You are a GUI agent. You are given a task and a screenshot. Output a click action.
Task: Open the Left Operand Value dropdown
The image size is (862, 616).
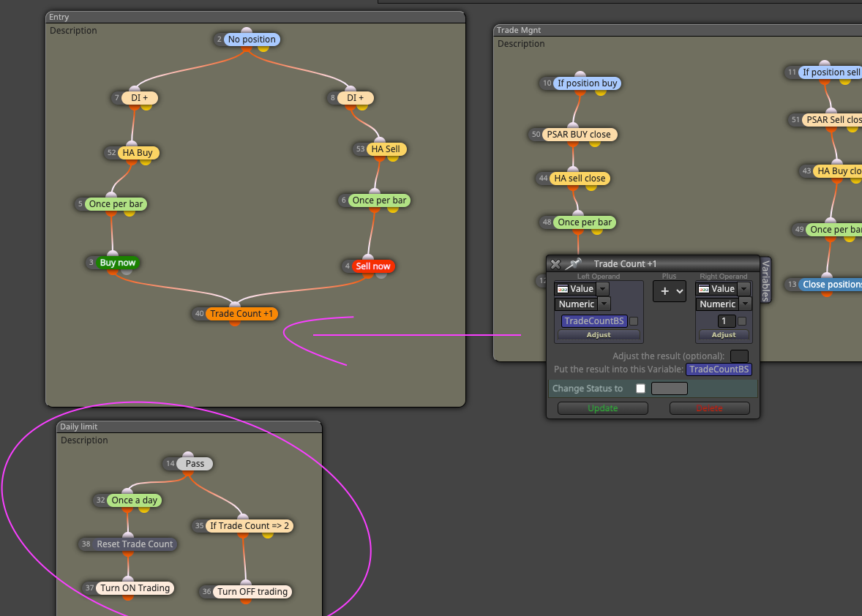tap(582, 288)
